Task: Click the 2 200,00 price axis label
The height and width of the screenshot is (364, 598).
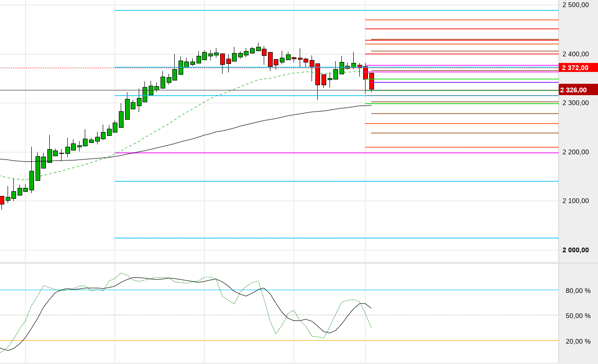Action: click(575, 152)
